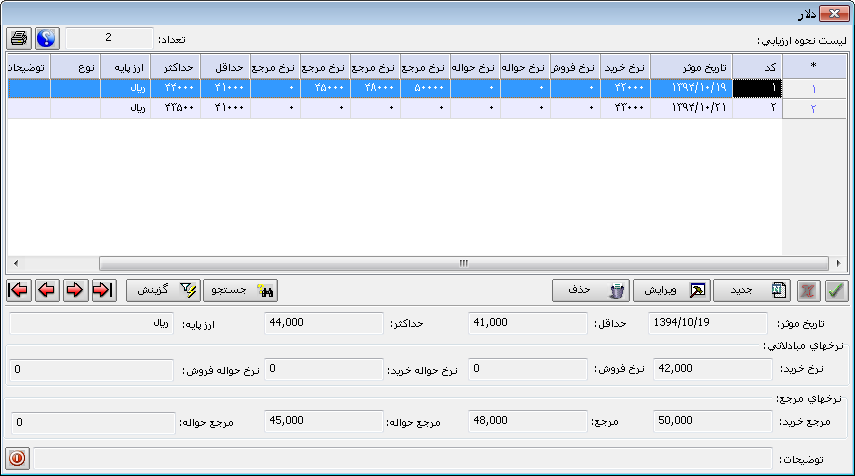Click the حداقل column header

coord(225,67)
